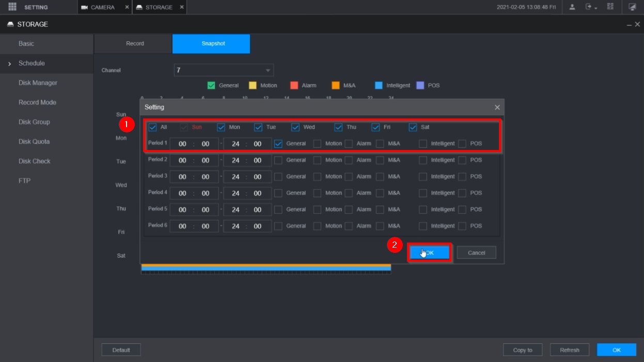The width and height of the screenshot is (644, 362).
Task: Click the monitor display icon
Action: pyautogui.click(x=632, y=7)
